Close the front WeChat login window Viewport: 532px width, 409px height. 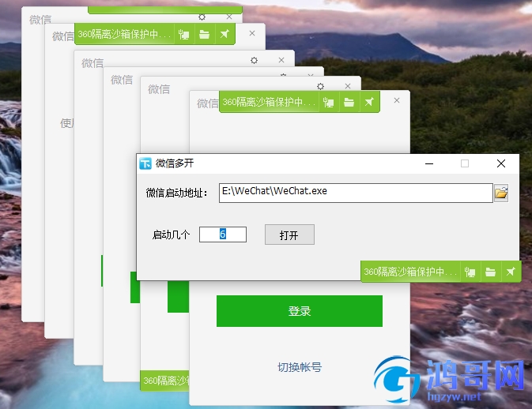pos(397,100)
